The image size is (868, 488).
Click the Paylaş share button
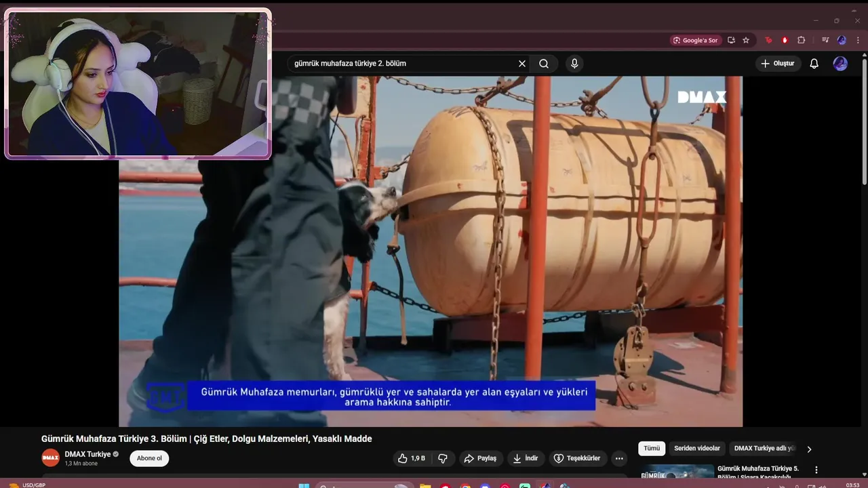[480, 458]
